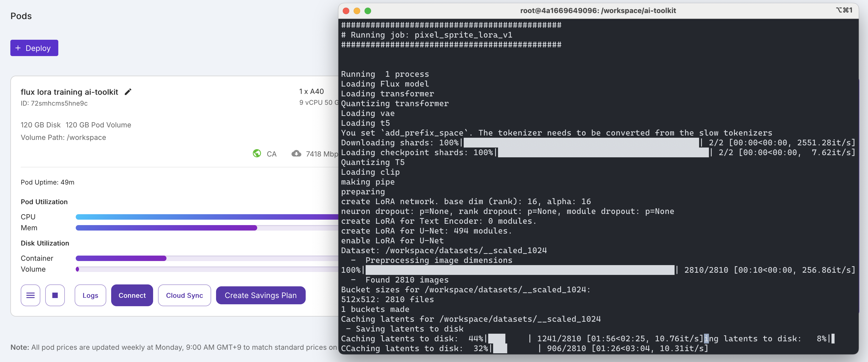Click the terminal red close button
The height and width of the screenshot is (362, 868).
346,11
